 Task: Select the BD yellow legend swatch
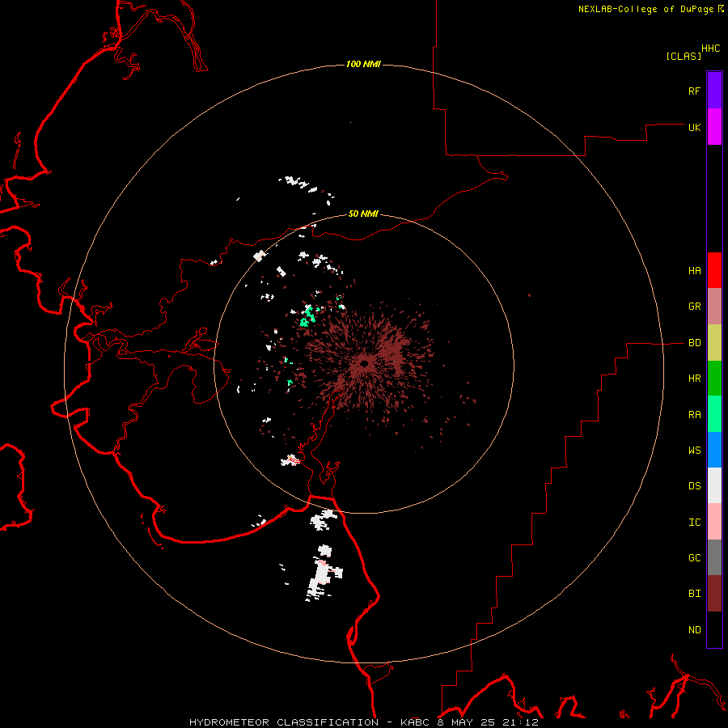[x=714, y=343]
